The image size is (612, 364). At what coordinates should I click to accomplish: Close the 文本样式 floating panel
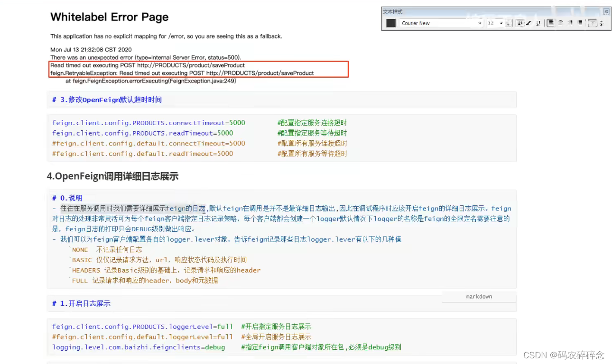606,12
